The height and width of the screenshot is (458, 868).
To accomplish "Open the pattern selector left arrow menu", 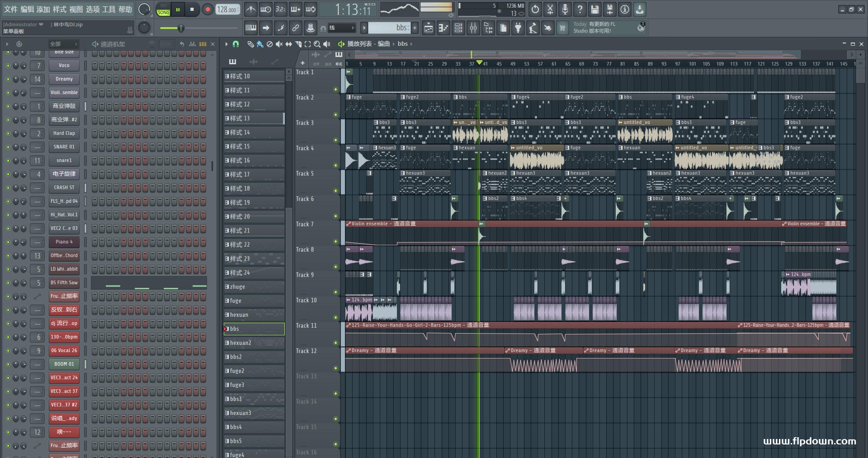I will 364,28.
